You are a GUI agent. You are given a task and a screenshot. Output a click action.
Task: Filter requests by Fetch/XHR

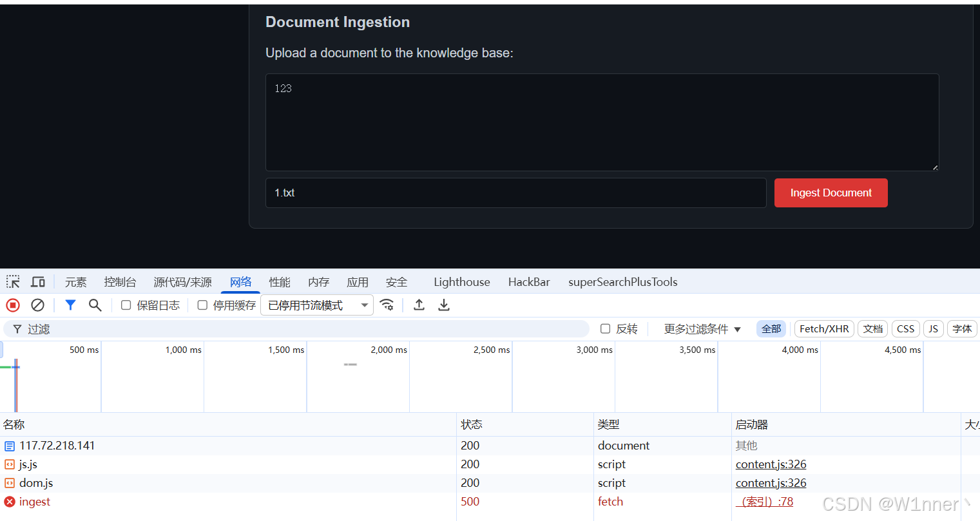coord(824,329)
